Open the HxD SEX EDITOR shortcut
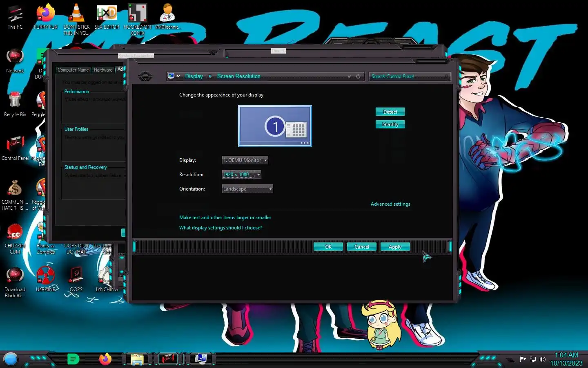This screenshot has width=588, height=368. tap(107, 17)
